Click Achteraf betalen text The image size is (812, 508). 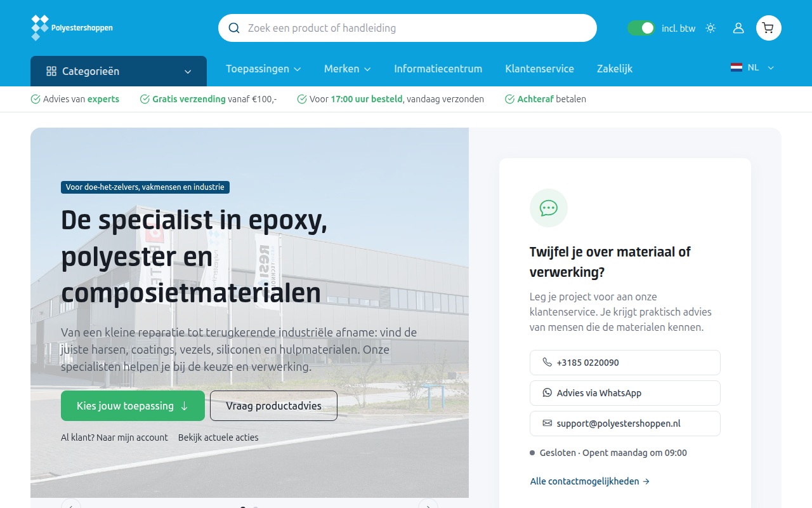[x=546, y=99]
